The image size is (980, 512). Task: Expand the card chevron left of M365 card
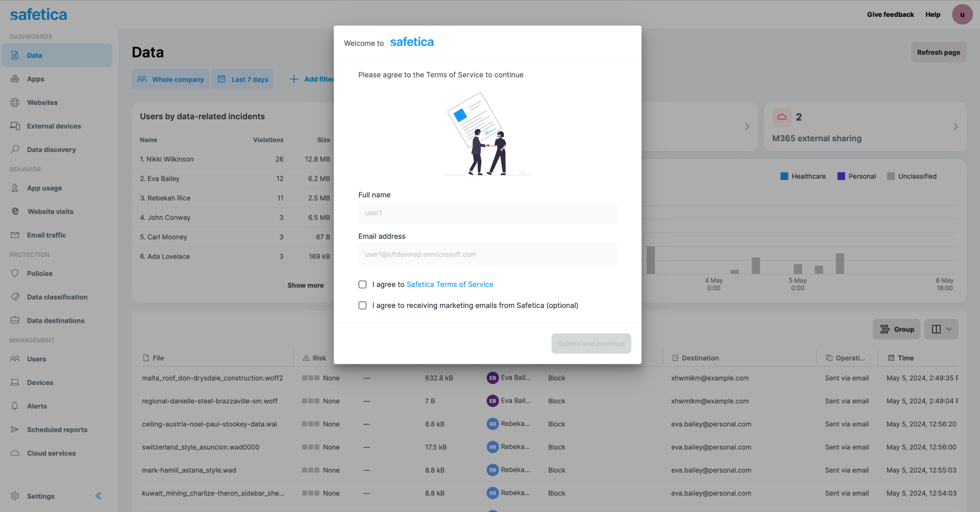pyautogui.click(x=747, y=126)
